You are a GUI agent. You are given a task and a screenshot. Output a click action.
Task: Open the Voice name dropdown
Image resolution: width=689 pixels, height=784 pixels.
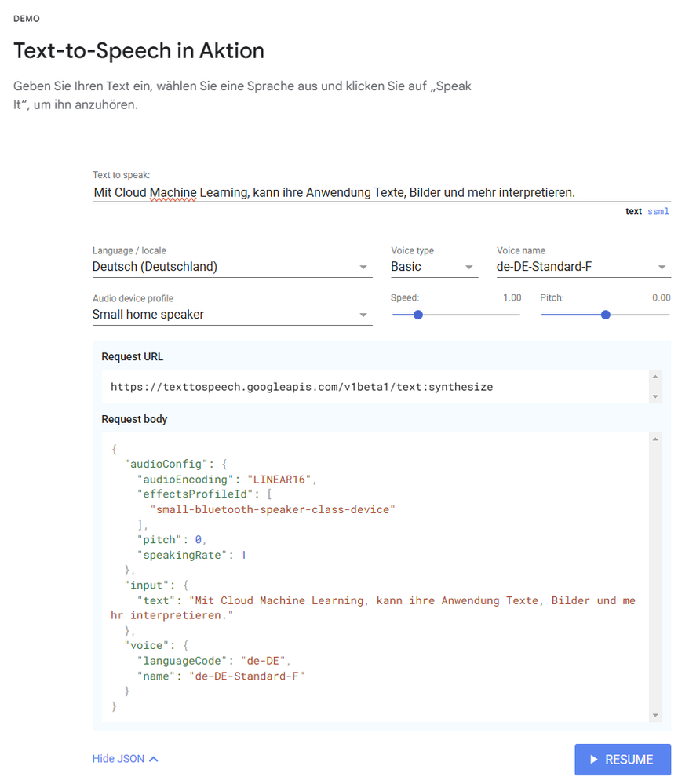[x=584, y=267]
